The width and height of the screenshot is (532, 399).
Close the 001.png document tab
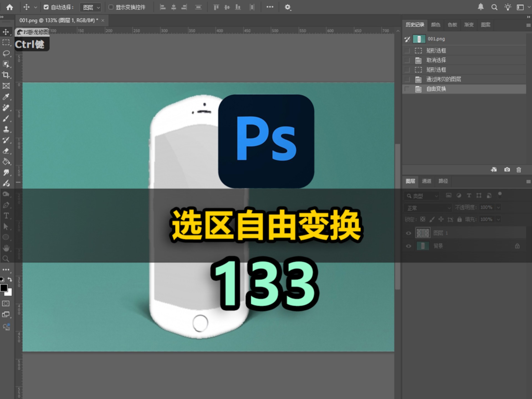(x=103, y=21)
